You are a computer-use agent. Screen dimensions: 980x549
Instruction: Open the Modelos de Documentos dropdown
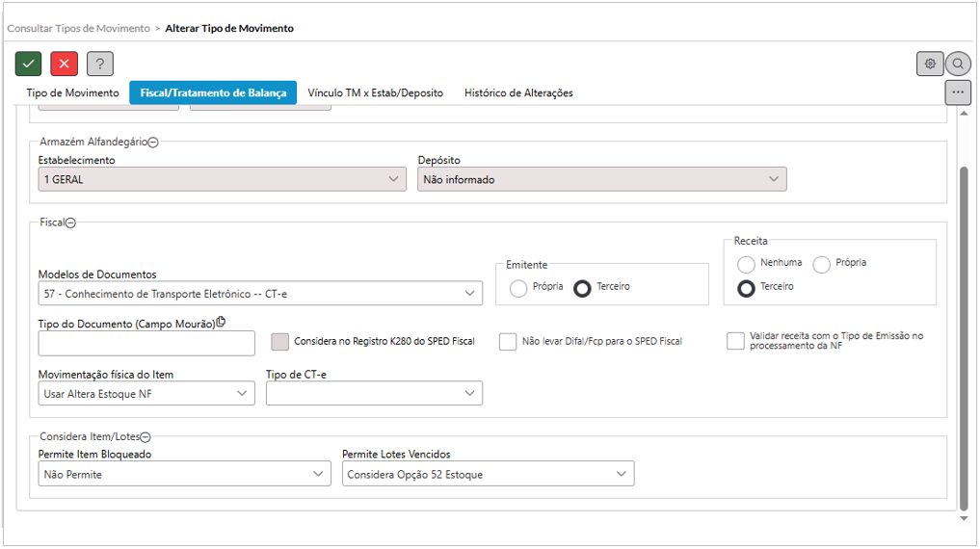tap(259, 293)
